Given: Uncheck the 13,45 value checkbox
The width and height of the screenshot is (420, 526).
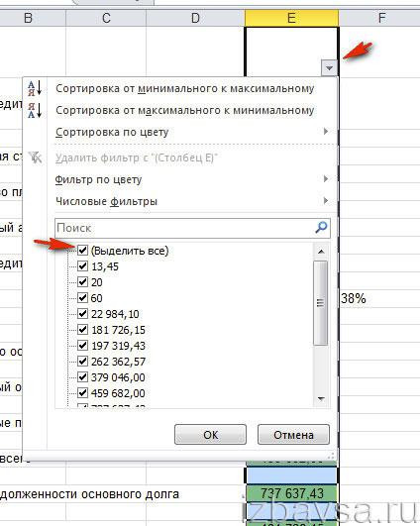Looking at the screenshot, I should coord(82,266).
